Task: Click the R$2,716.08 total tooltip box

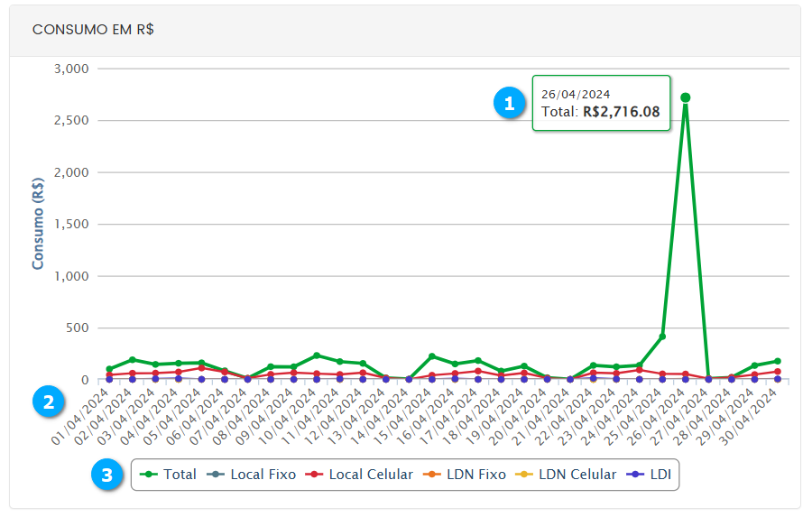Action: 601,104
